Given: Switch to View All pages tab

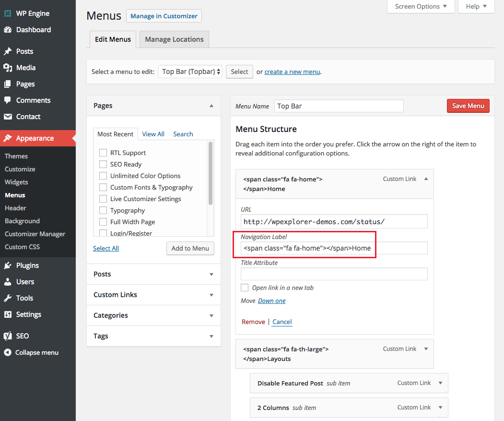Looking at the screenshot, I should click(x=153, y=134).
